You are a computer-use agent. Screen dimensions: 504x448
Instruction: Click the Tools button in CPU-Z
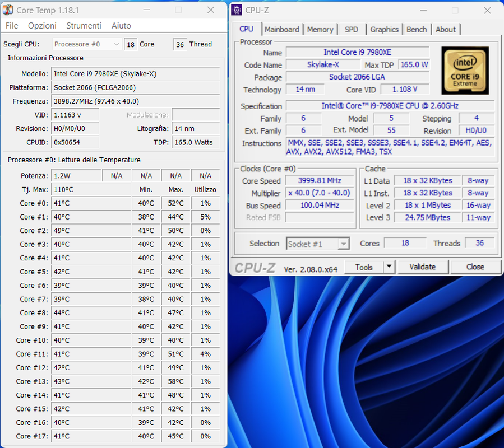[x=364, y=267]
